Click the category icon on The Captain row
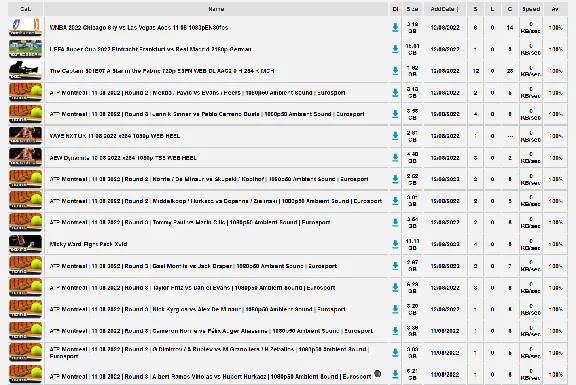This screenshot has width=576, height=385. point(25,71)
